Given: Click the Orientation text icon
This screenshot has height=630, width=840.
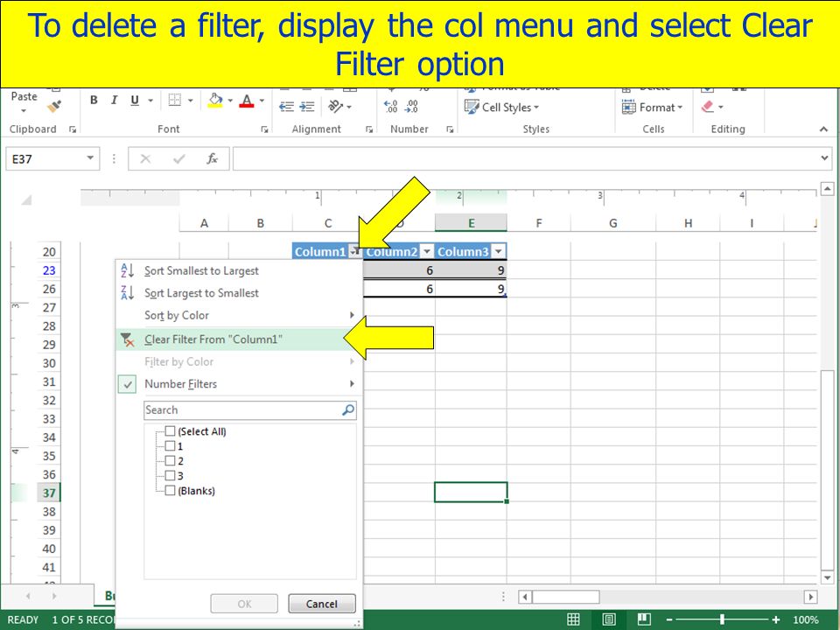Looking at the screenshot, I should click(336, 107).
